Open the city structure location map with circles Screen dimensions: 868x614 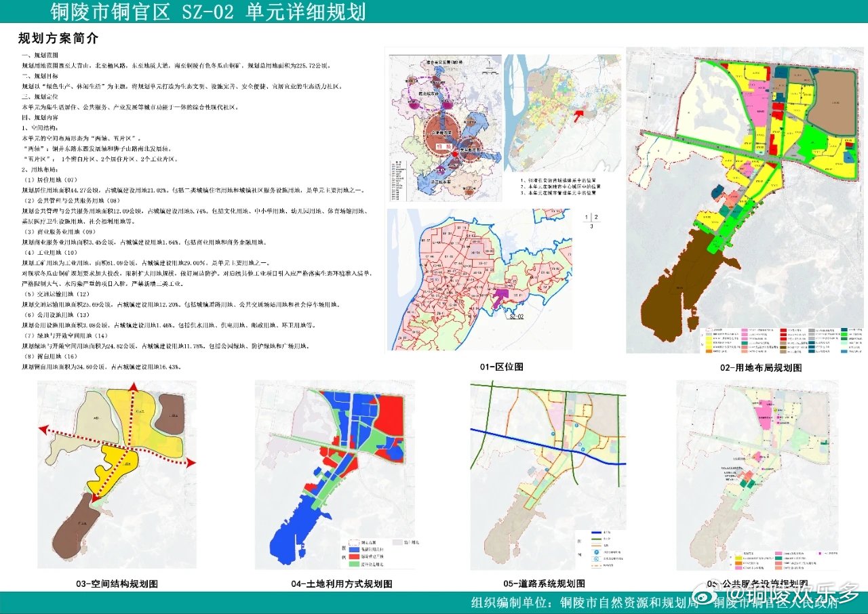(444, 127)
